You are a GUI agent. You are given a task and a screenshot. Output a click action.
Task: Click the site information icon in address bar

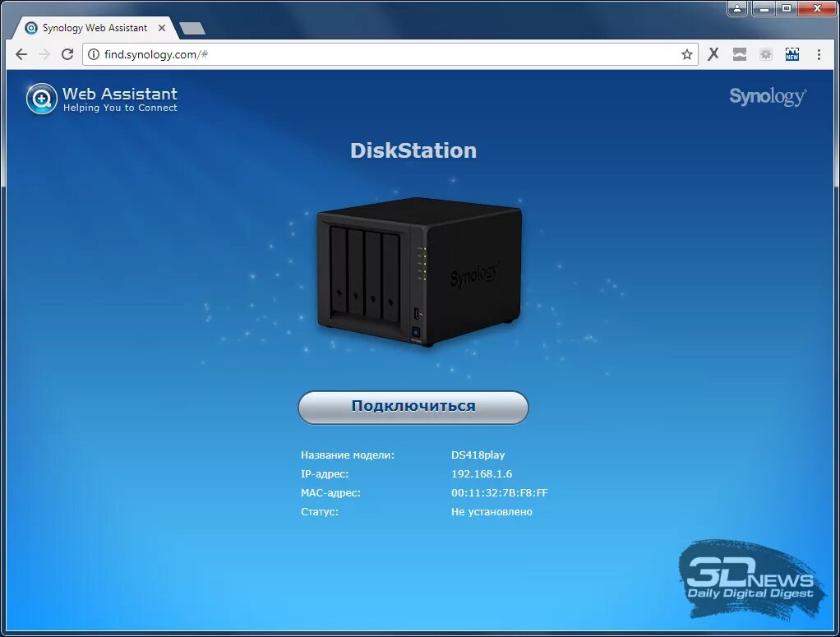[x=93, y=54]
